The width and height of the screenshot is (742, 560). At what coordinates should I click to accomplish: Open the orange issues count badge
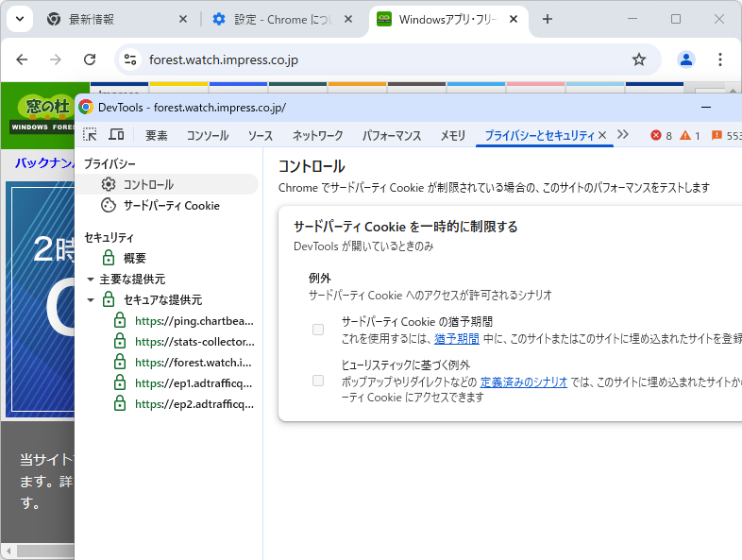pos(726,136)
